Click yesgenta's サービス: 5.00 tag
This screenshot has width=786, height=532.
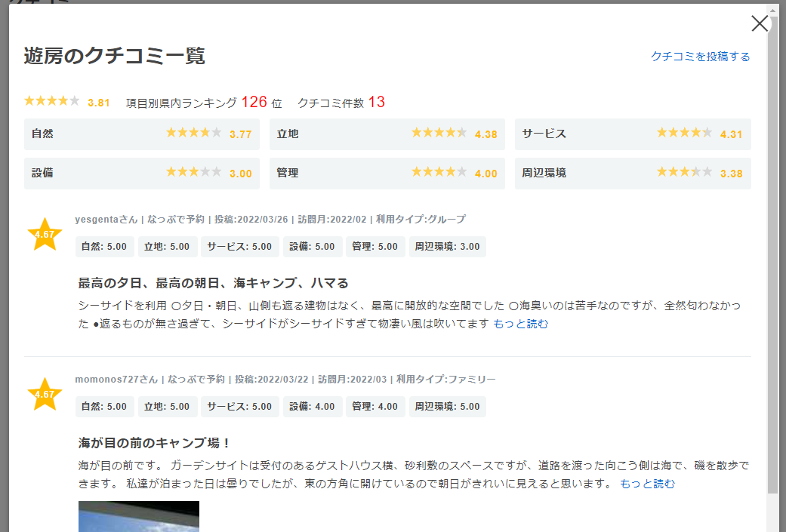point(239,247)
